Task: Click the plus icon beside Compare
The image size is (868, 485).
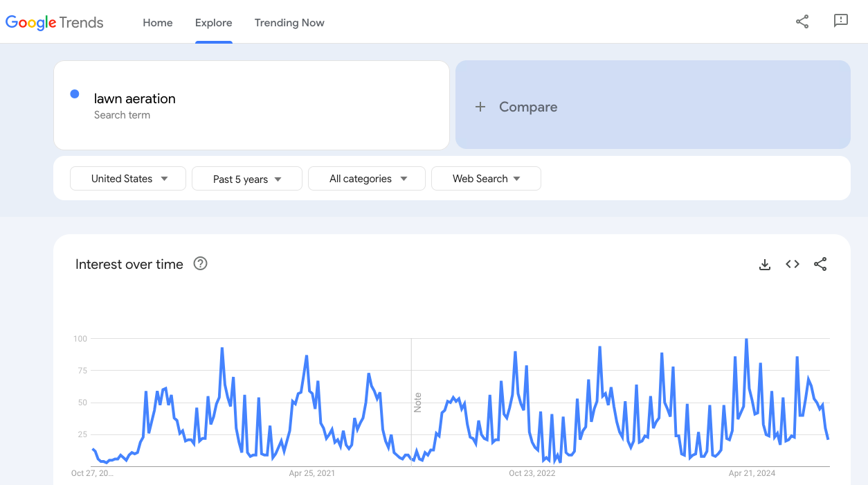Action: (480, 107)
